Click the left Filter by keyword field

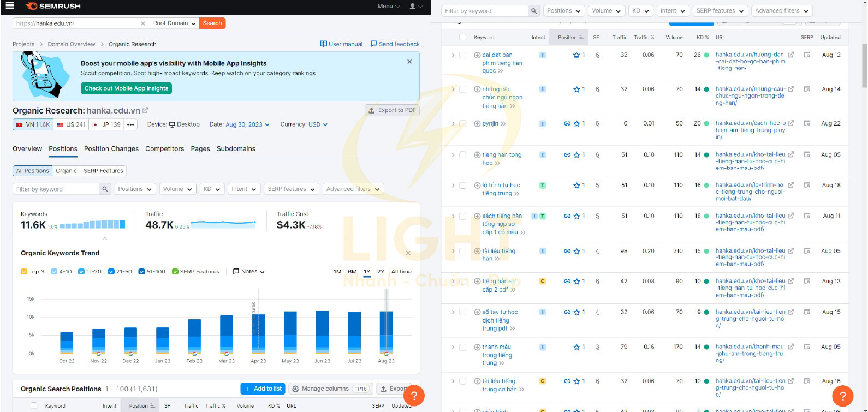pos(56,189)
